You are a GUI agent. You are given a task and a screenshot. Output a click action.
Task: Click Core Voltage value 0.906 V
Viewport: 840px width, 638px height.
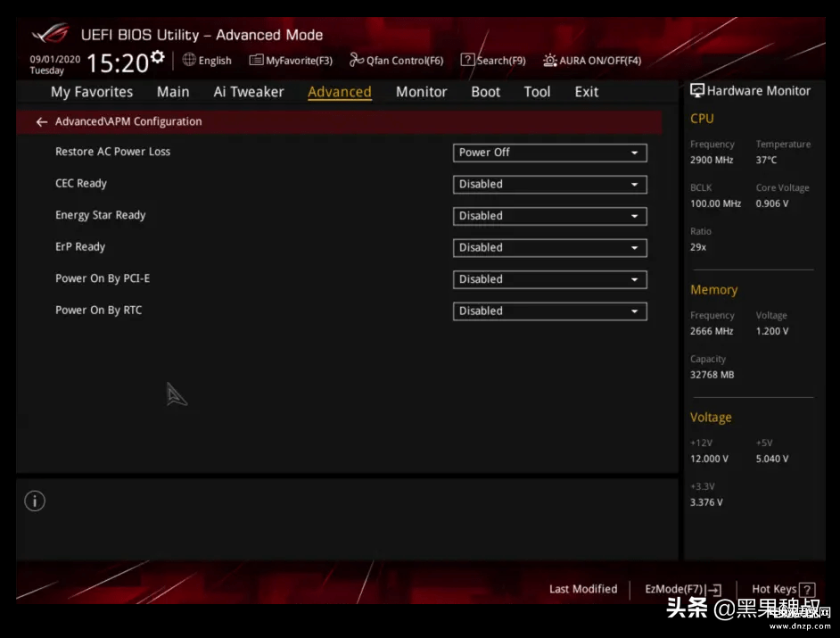pos(772,203)
